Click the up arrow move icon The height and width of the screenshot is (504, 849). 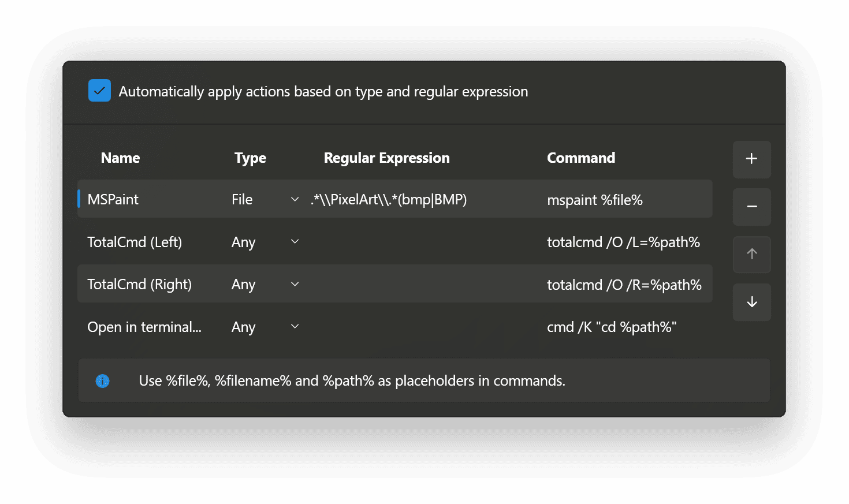click(x=751, y=254)
